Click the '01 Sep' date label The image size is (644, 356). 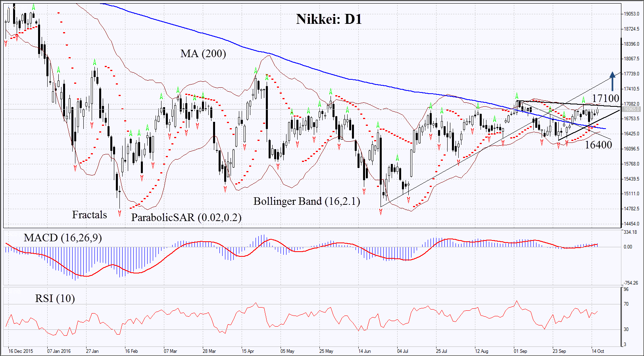pyautogui.click(x=520, y=351)
